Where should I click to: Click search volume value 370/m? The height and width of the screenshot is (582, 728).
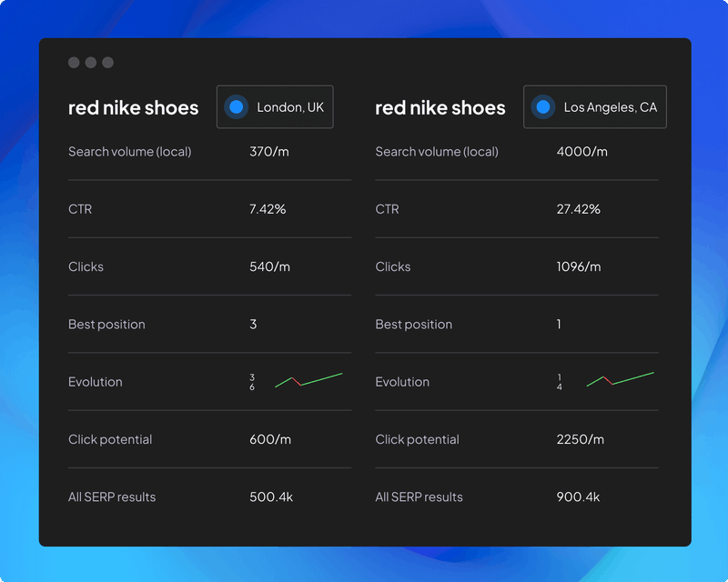(269, 152)
